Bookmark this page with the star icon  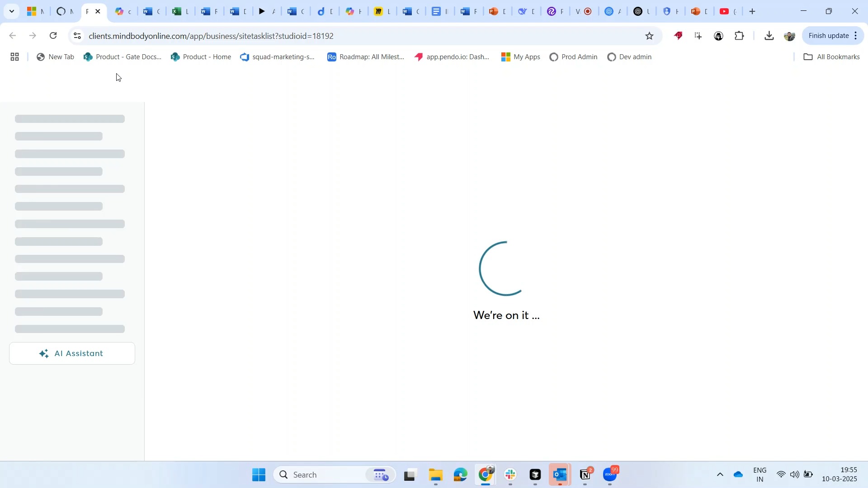point(650,36)
